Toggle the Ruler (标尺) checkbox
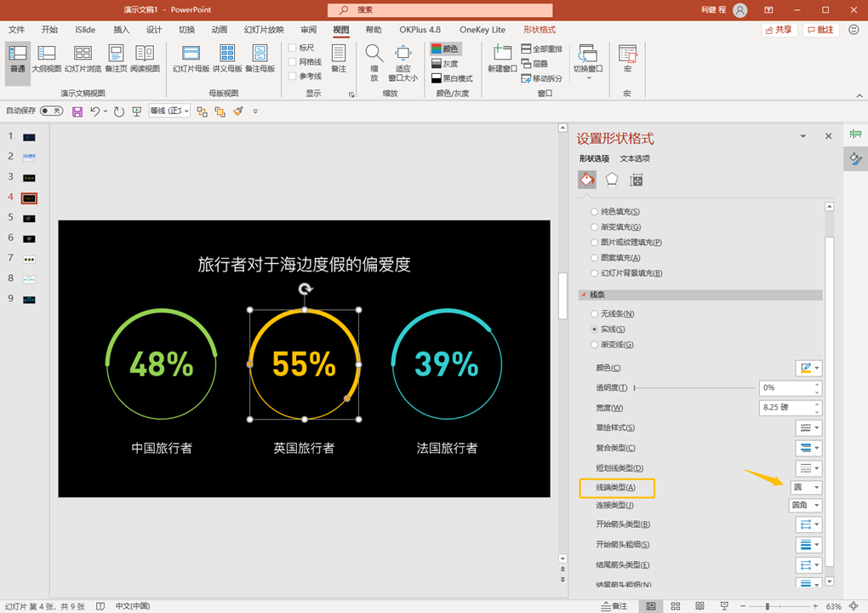This screenshot has height=613, width=868. [293, 48]
